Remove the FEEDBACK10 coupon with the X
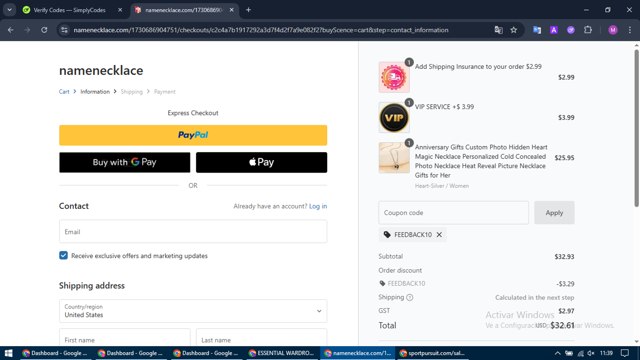Image resolution: width=640 pixels, height=360 pixels. click(439, 235)
